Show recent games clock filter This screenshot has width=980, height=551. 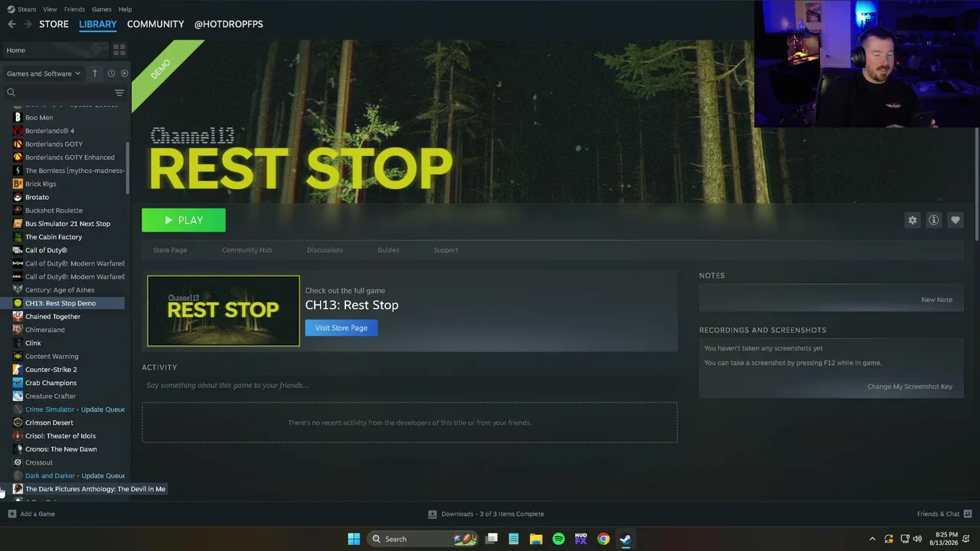[x=111, y=73]
